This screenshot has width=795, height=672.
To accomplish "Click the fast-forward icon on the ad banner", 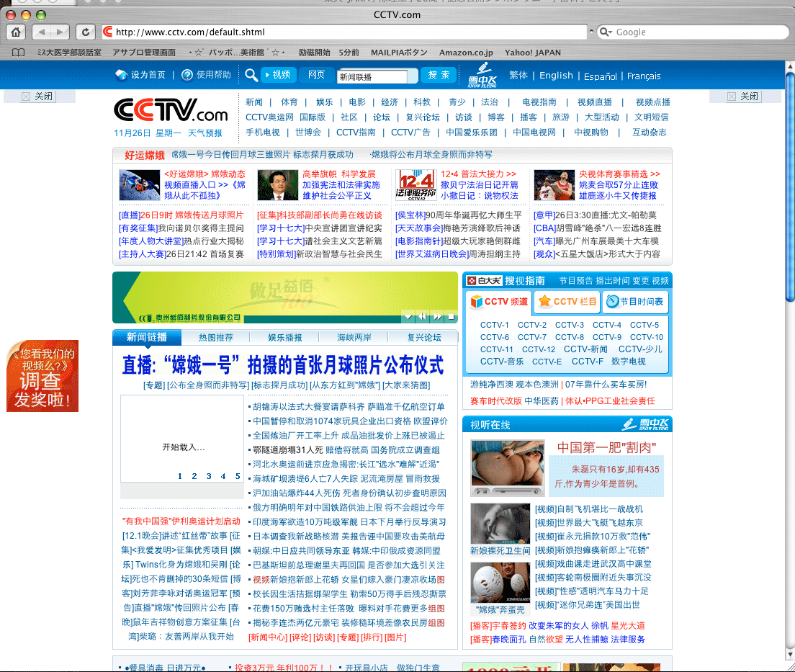I will pyautogui.click(x=437, y=316).
